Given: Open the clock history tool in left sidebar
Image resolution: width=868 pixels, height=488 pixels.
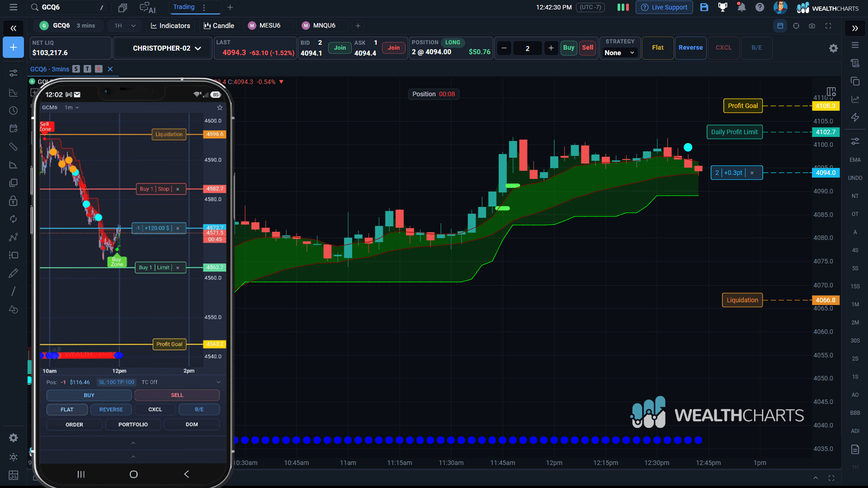Looking at the screenshot, I should point(14,111).
